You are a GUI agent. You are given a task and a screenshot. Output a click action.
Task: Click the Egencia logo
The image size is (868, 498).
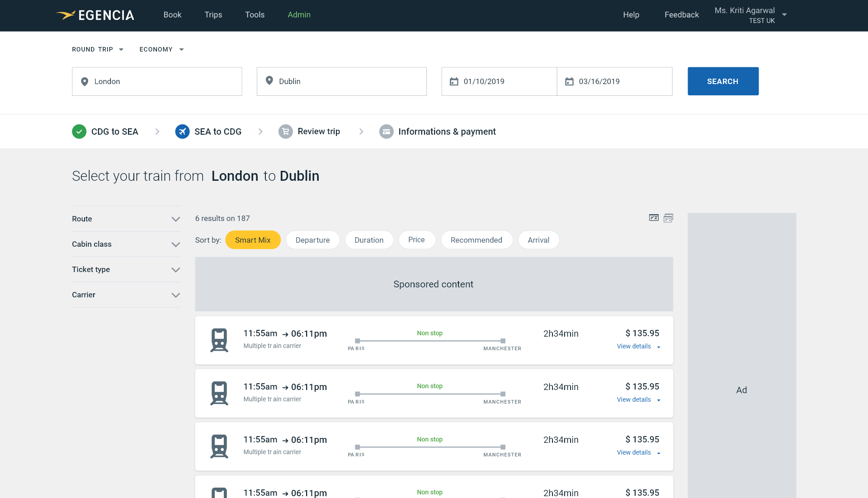tap(95, 15)
